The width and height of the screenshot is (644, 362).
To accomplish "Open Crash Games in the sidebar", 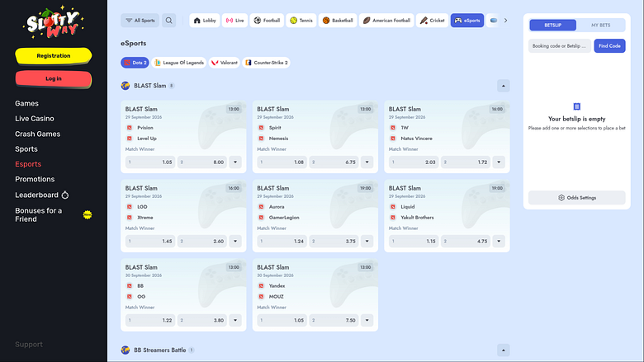I will [x=38, y=134].
